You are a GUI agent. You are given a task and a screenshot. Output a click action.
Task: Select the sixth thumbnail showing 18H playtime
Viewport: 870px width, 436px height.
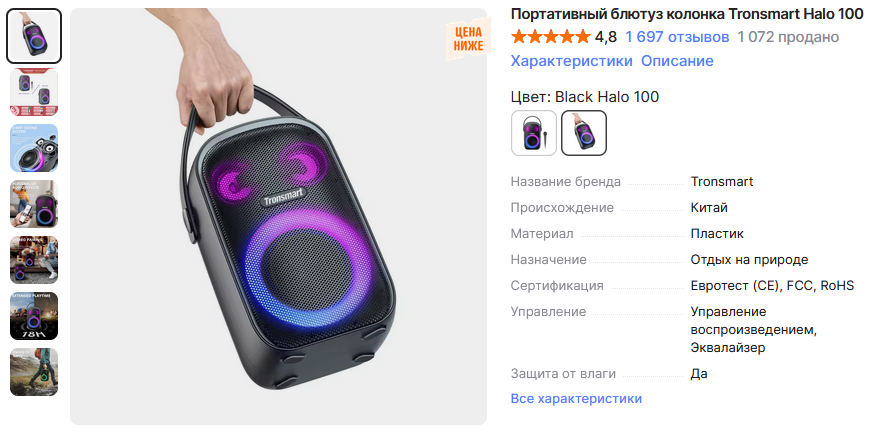(x=34, y=316)
